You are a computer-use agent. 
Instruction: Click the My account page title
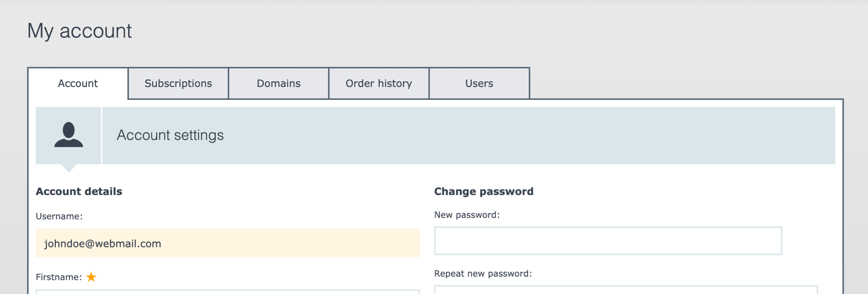pyautogui.click(x=80, y=31)
